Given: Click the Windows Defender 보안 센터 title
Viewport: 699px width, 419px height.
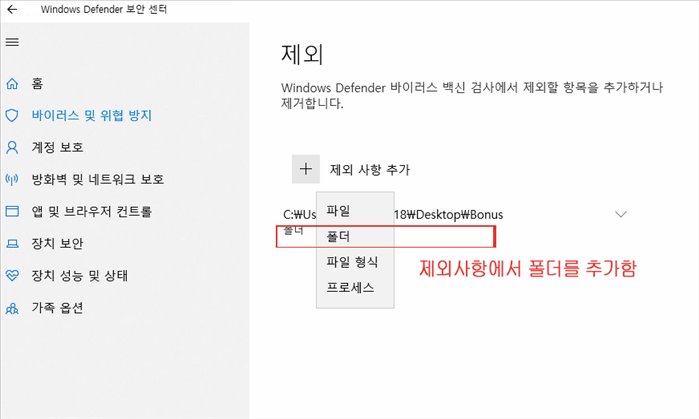Looking at the screenshot, I should 104,9.
